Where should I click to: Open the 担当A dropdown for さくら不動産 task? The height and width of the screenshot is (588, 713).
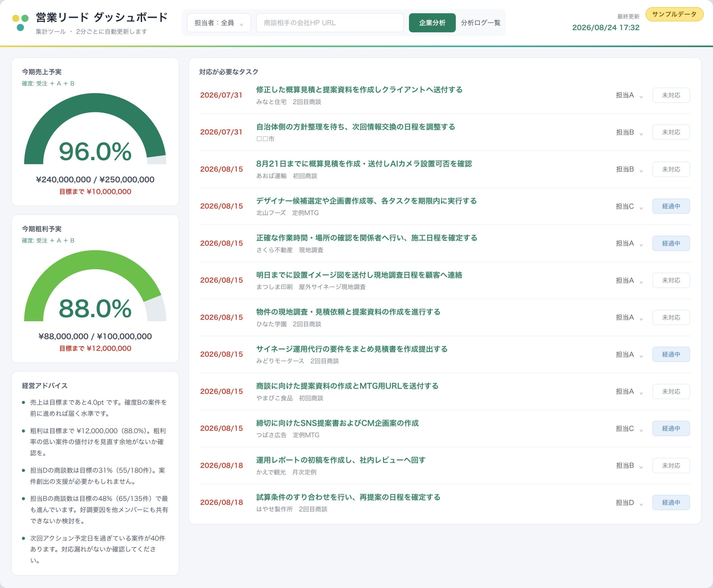[629, 243]
